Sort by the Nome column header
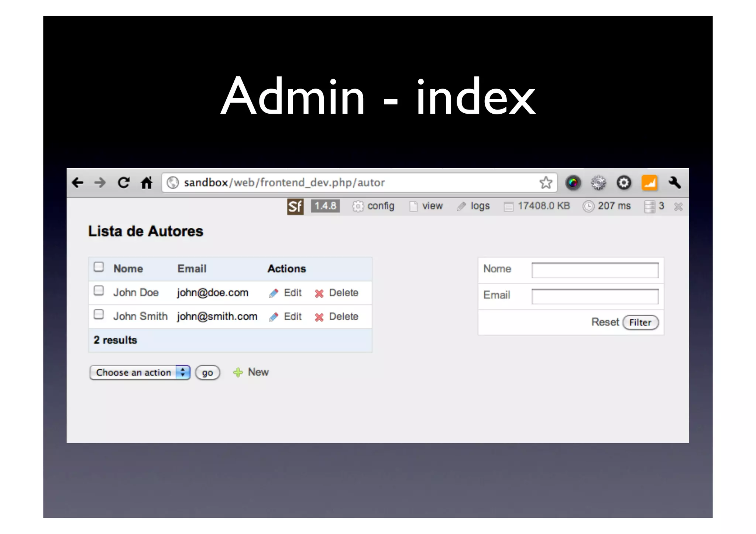The image size is (756, 534). [128, 269]
